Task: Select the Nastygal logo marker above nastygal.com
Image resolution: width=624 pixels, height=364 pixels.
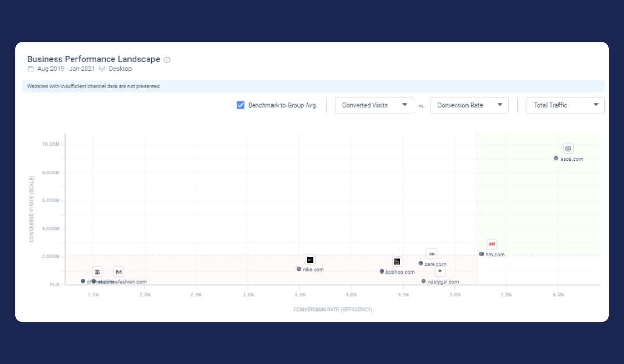Action: coord(440,271)
